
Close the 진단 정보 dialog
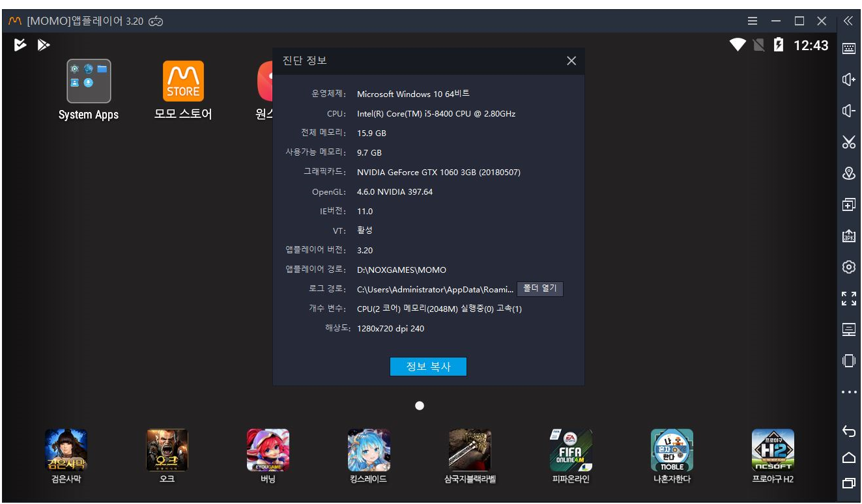[571, 61]
